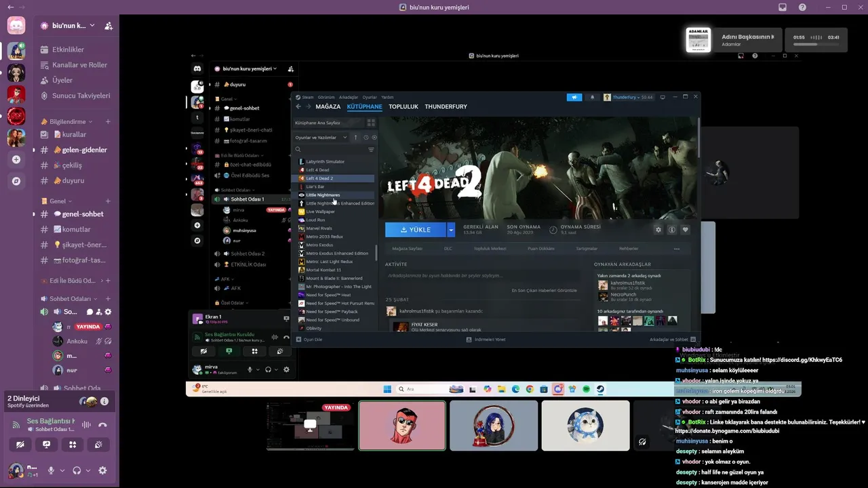Open voice channel chat bubble icon
This screenshot has width=868, height=488.
point(90,312)
